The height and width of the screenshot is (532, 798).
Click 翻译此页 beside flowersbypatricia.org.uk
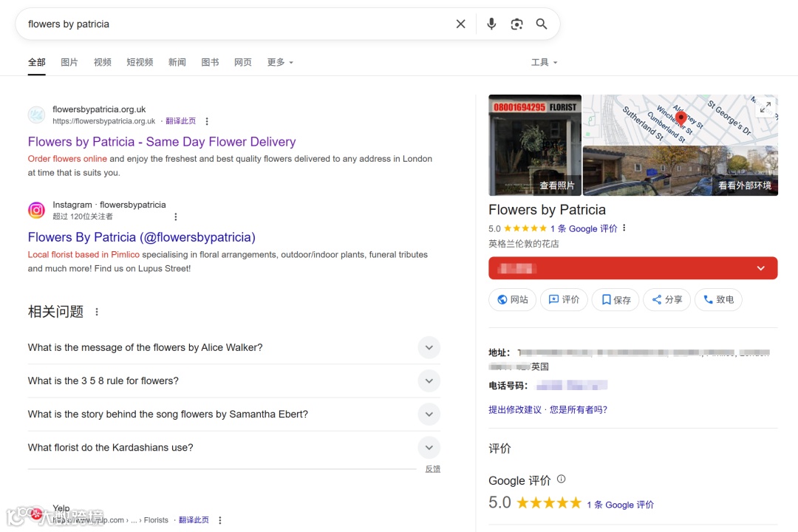click(x=181, y=121)
